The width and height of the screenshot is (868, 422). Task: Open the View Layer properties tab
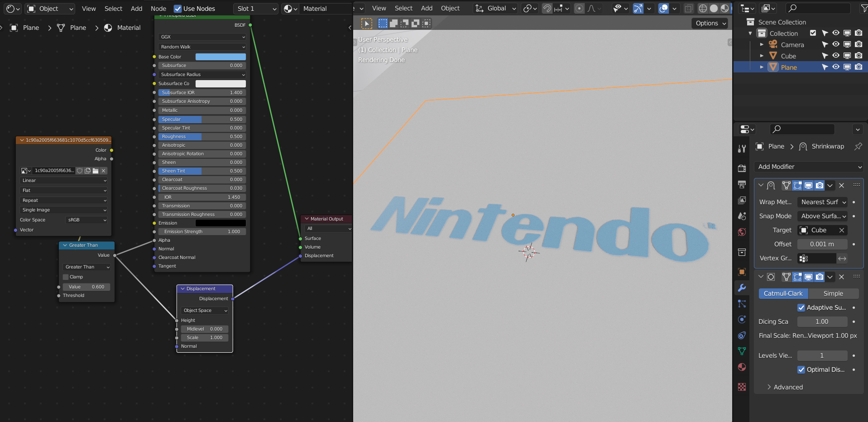point(742,200)
